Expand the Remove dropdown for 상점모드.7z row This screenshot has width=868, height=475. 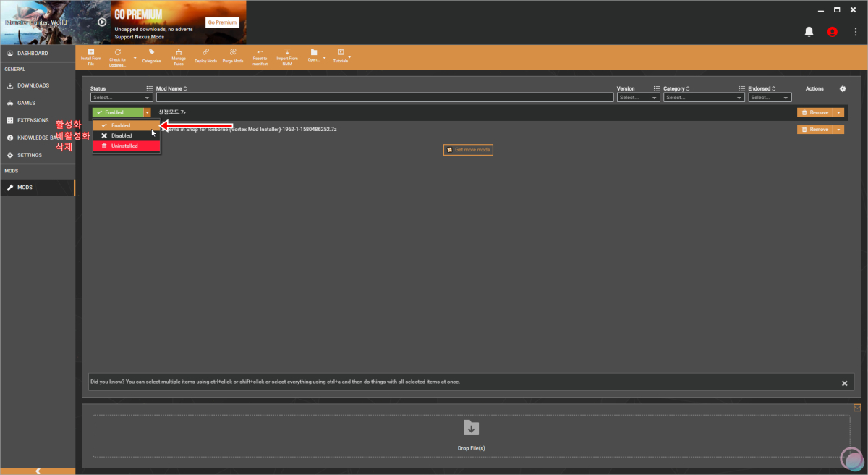(x=839, y=112)
